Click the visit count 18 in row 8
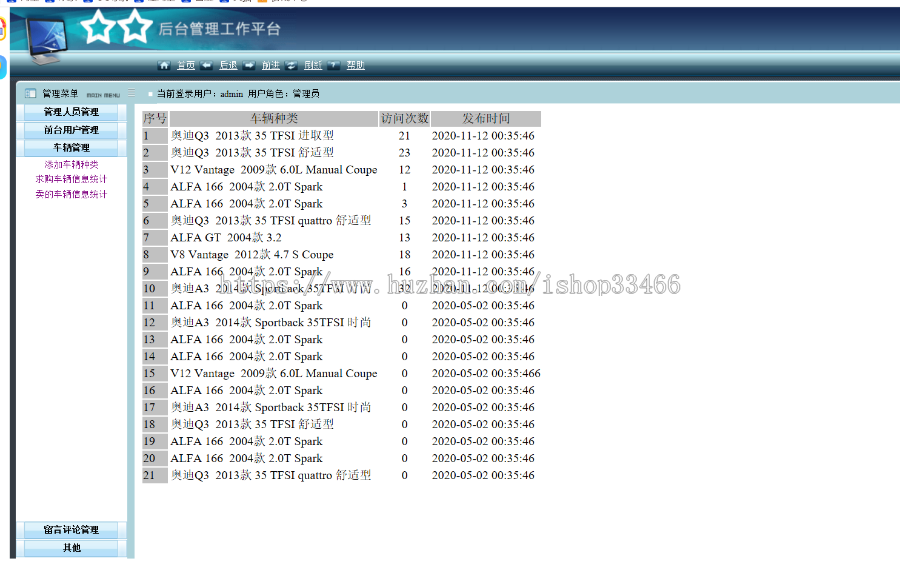The width and height of the screenshot is (900, 564). [405, 255]
